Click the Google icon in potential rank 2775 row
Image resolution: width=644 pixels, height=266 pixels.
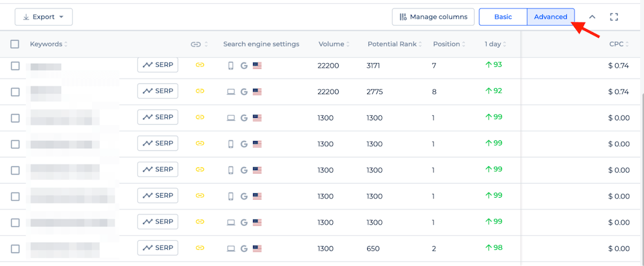point(244,92)
